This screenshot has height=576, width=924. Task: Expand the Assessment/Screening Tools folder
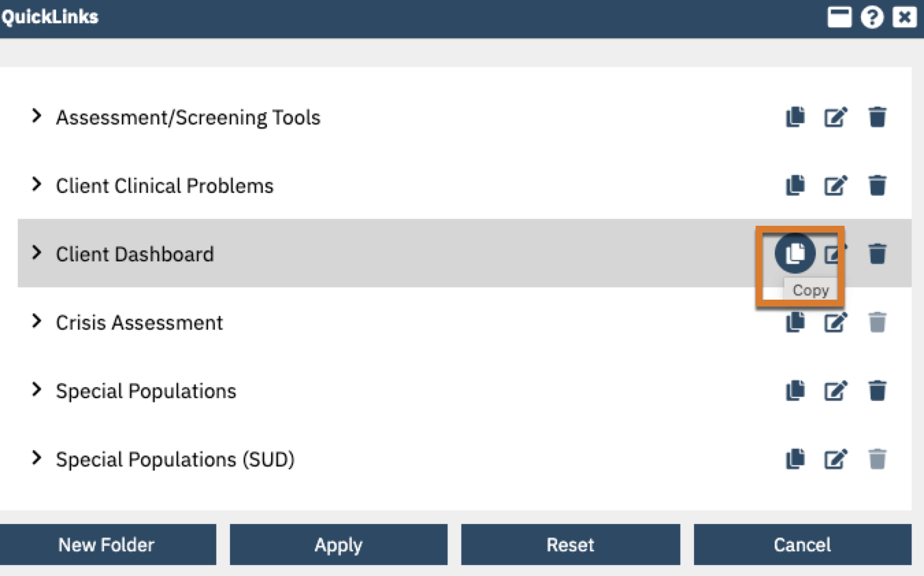[36, 117]
